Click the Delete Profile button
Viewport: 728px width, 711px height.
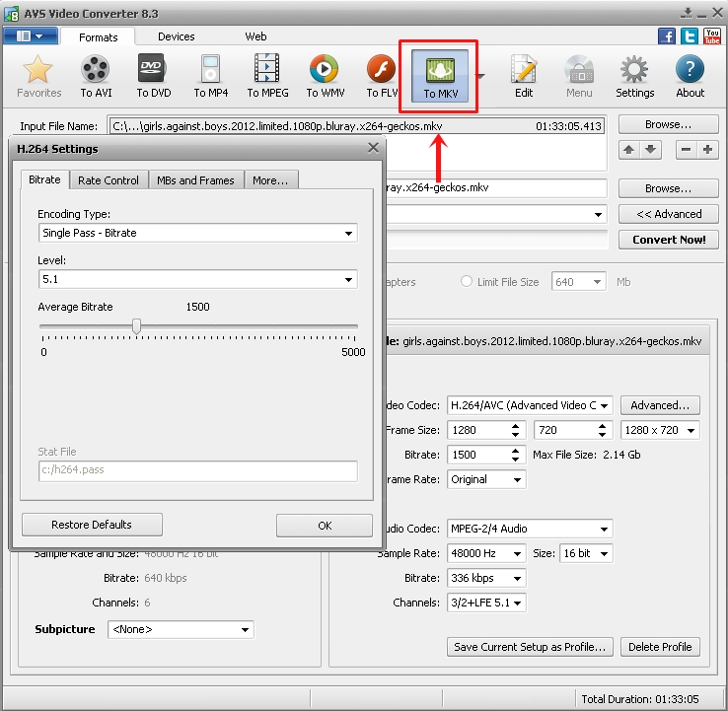click(660, 647)
